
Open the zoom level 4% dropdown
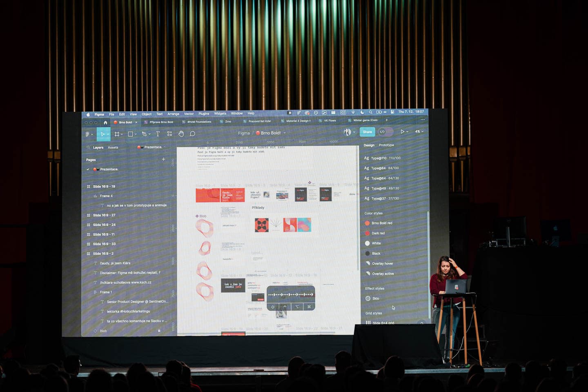tap(419, 131)
